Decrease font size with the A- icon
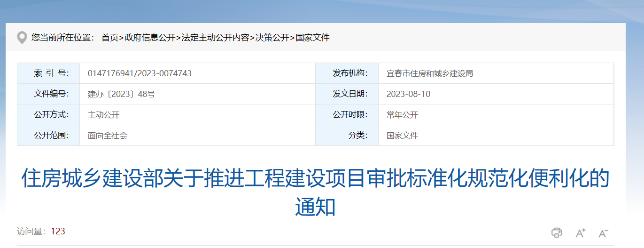 pos(603,232)
